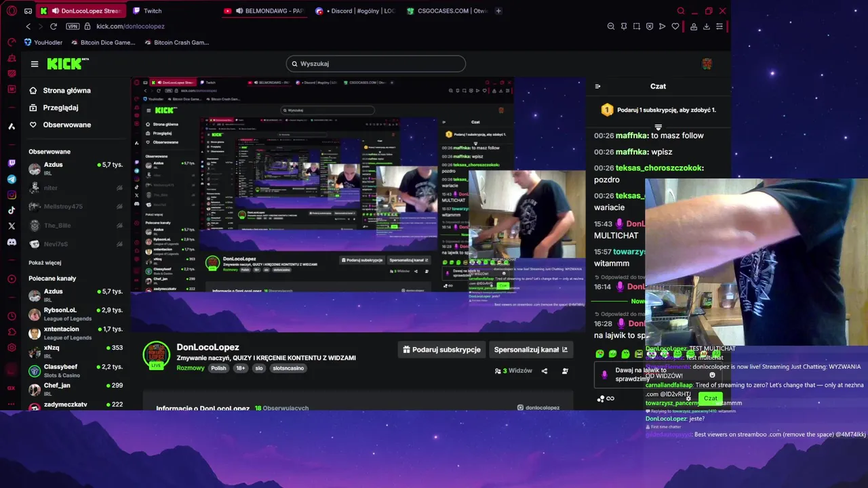Open TikTok in the Opera sidebar

(x=12, y=210)
